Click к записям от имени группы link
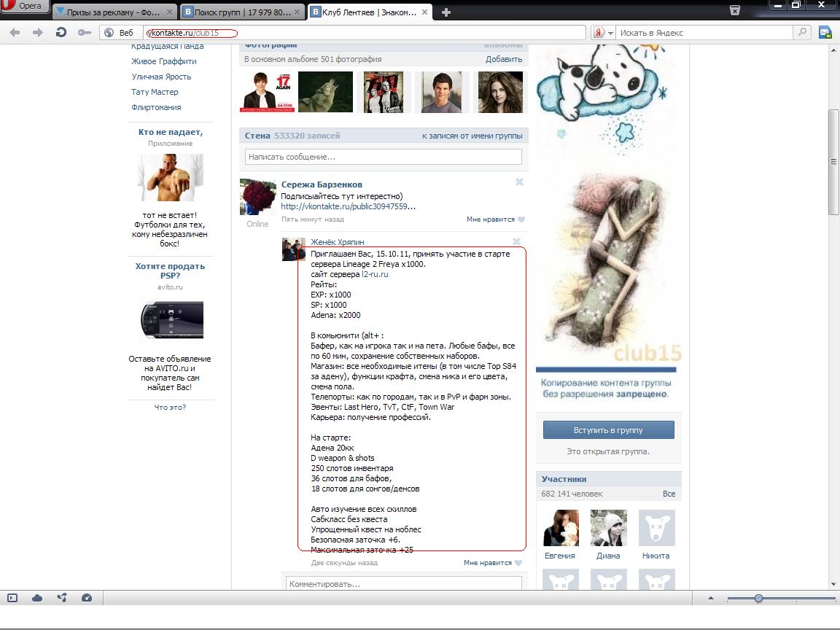 472,136
